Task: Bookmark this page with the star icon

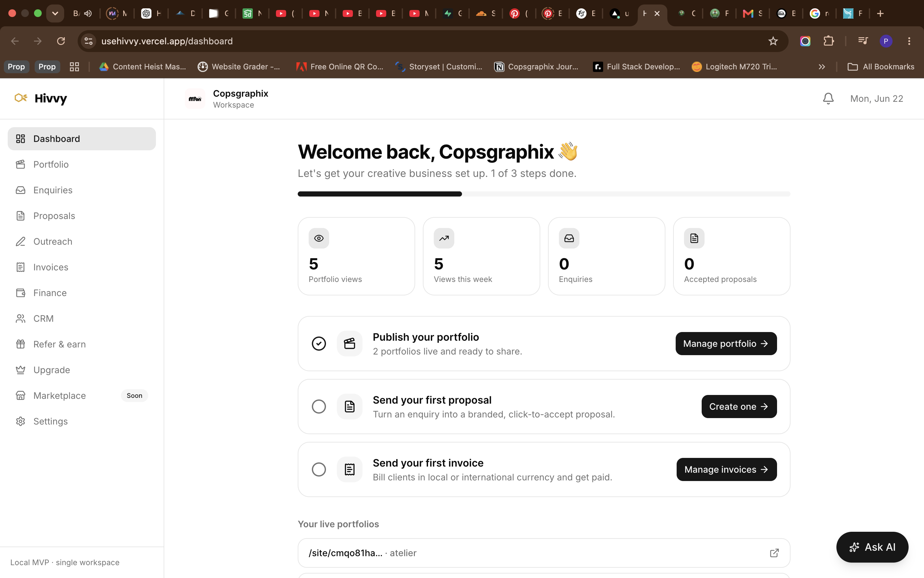Action: (x=773, y=41)
